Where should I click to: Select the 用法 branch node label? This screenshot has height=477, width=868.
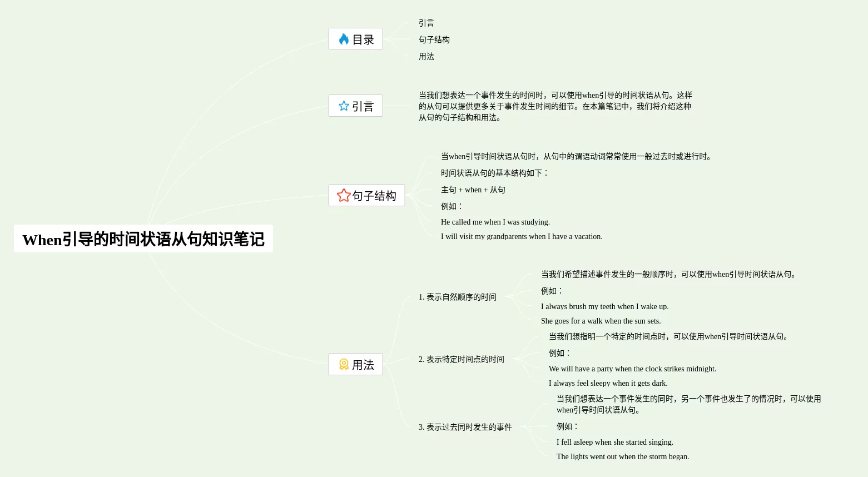363,365
